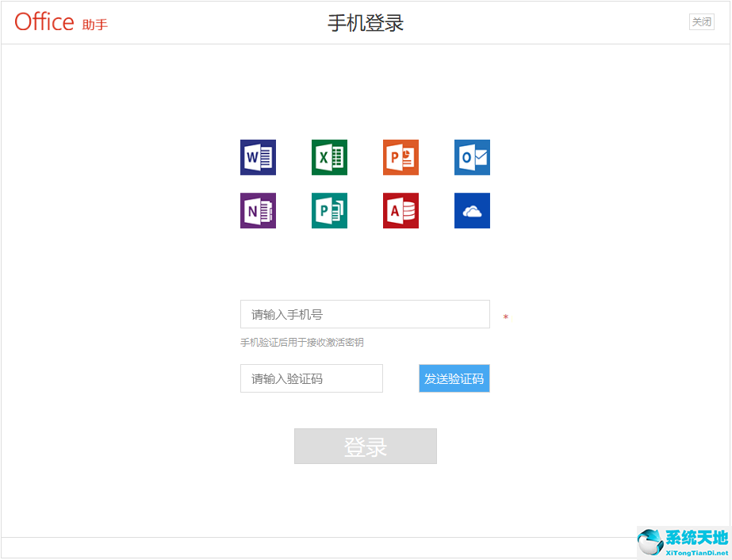Click the grey 登录 login button

[x=366, y=446]
